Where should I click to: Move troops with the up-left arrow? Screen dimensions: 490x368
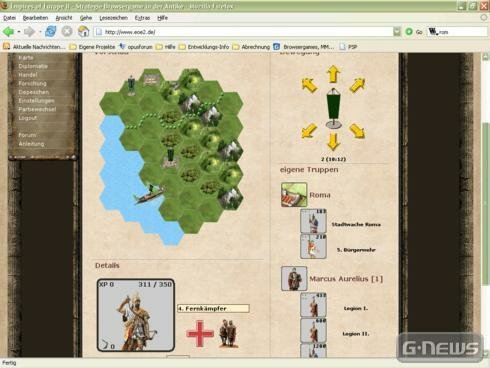click(x=309, y=85)
